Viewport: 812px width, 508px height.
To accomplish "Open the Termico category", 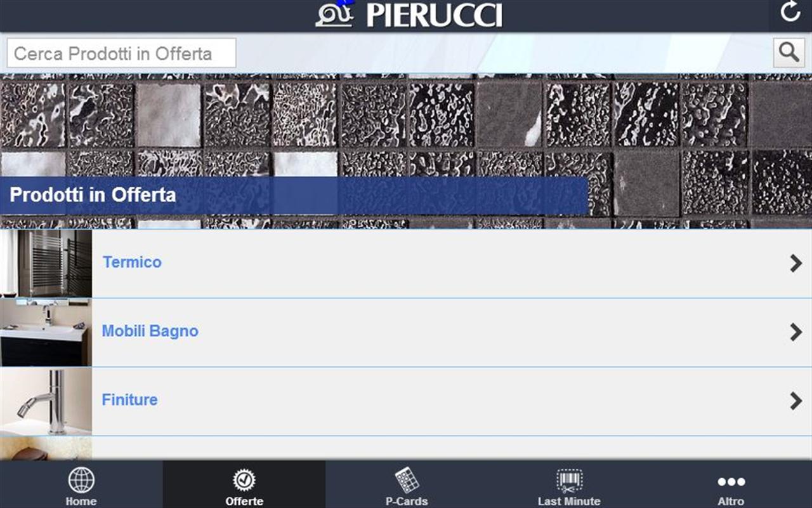I will (406, 263).
